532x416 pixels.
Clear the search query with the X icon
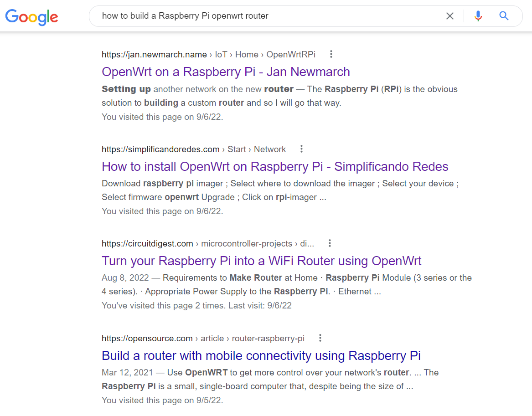coord(449,15)
